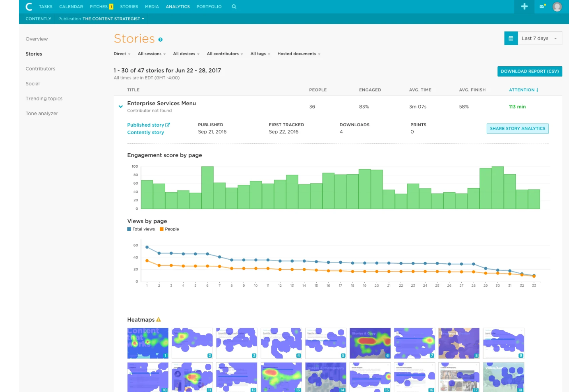The image size is (588, 392).
Task: Reverse the Attention column sort order
Action: click(523, 90)
